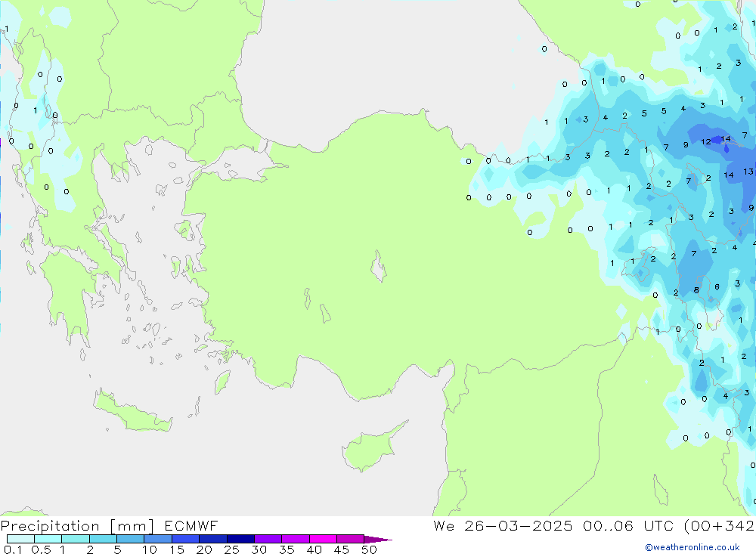Select the ECMWF model label

coord(190,526)
